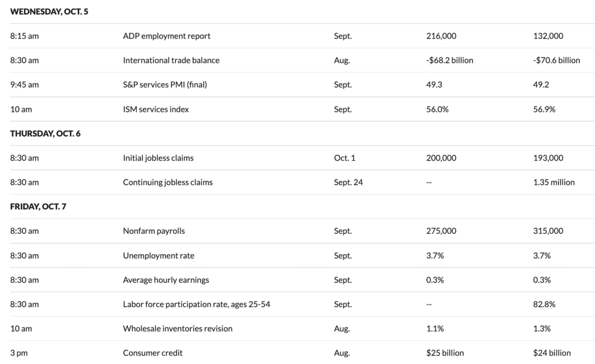
Task: Select the Nonfarm payrolls report
Action: coord(154,231)
